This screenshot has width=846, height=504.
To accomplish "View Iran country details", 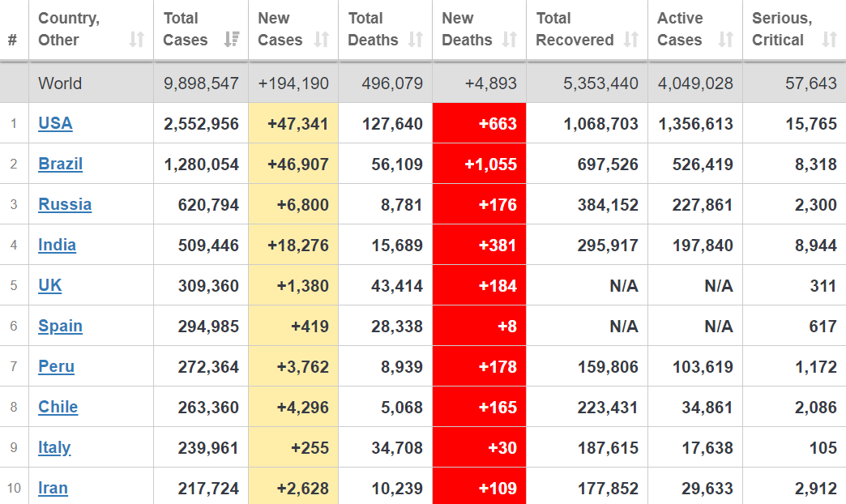I will pos(53,488).
